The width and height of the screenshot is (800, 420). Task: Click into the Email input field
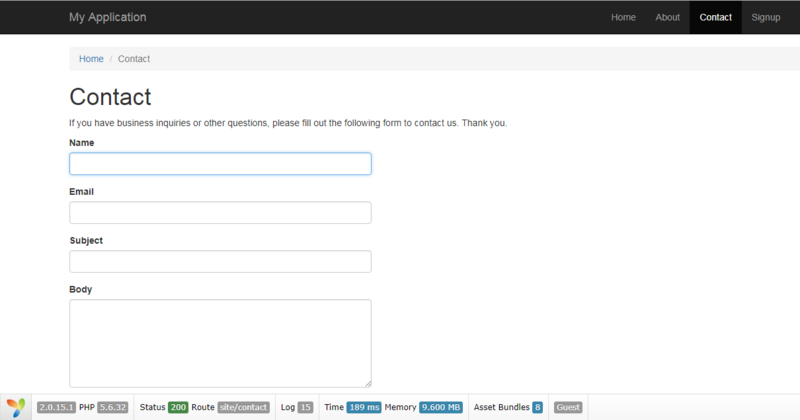[220, 213]
